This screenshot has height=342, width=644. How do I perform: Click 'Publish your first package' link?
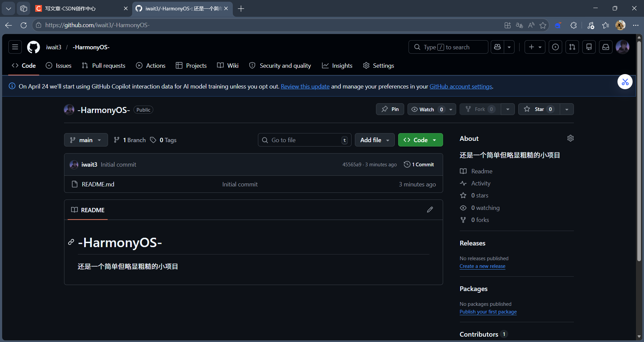click(488, 312)
